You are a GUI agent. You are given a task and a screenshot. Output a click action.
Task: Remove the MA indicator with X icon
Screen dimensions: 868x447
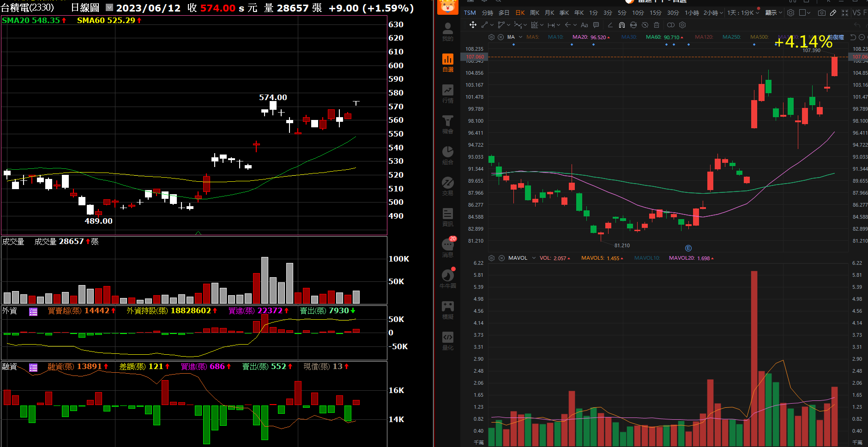500,37
